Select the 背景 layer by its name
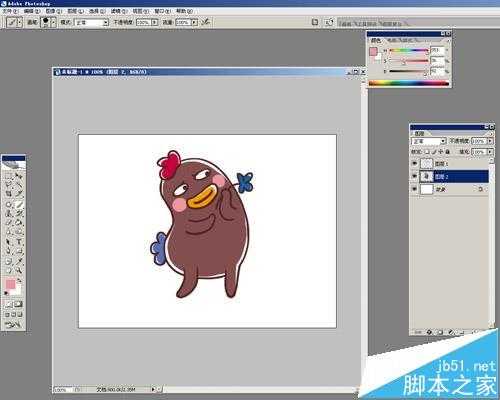 pyautogui.click(x=440, y=189)
